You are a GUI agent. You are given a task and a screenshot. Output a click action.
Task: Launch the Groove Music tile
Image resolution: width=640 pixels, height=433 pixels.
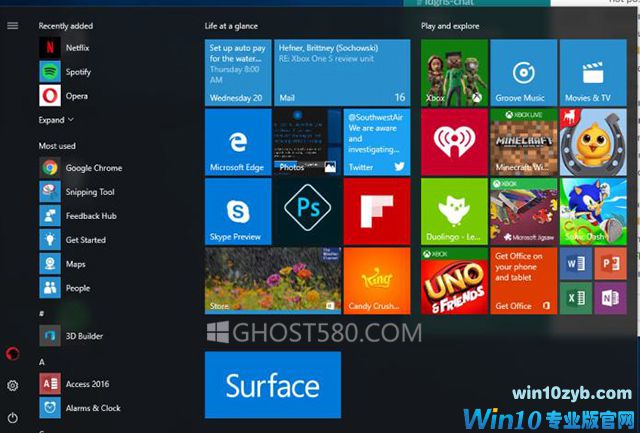pos(524,73)
